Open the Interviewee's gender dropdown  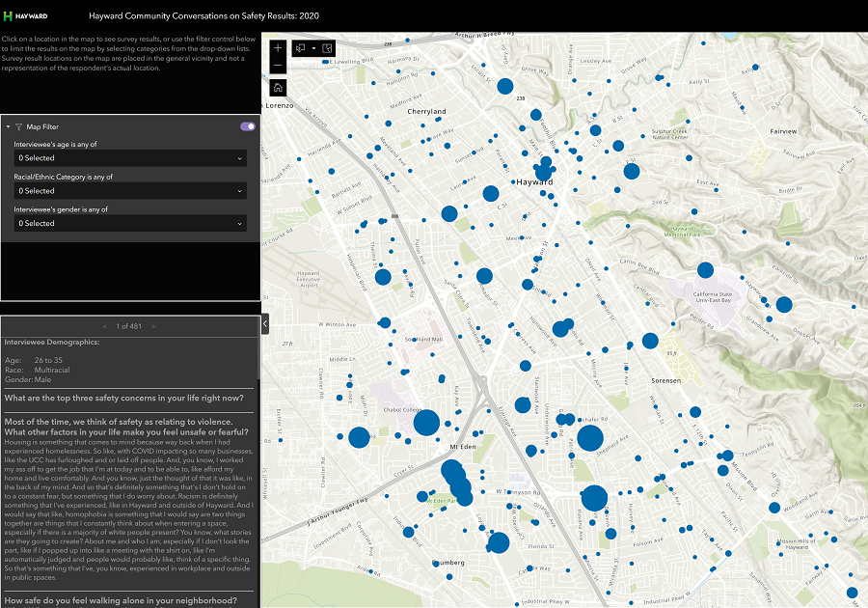pyautogui.click(x=130, y=224)
